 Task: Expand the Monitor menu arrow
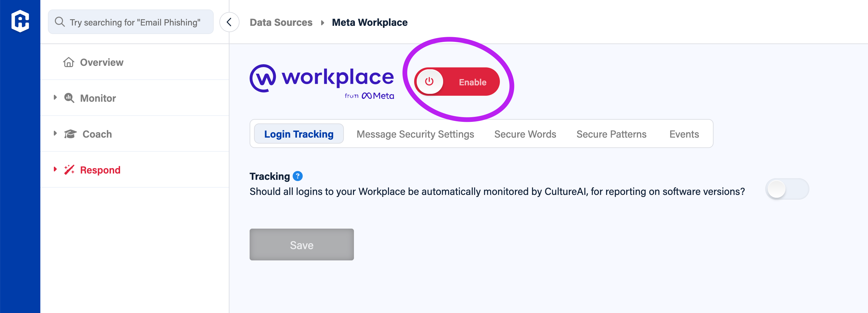point(55,98)
